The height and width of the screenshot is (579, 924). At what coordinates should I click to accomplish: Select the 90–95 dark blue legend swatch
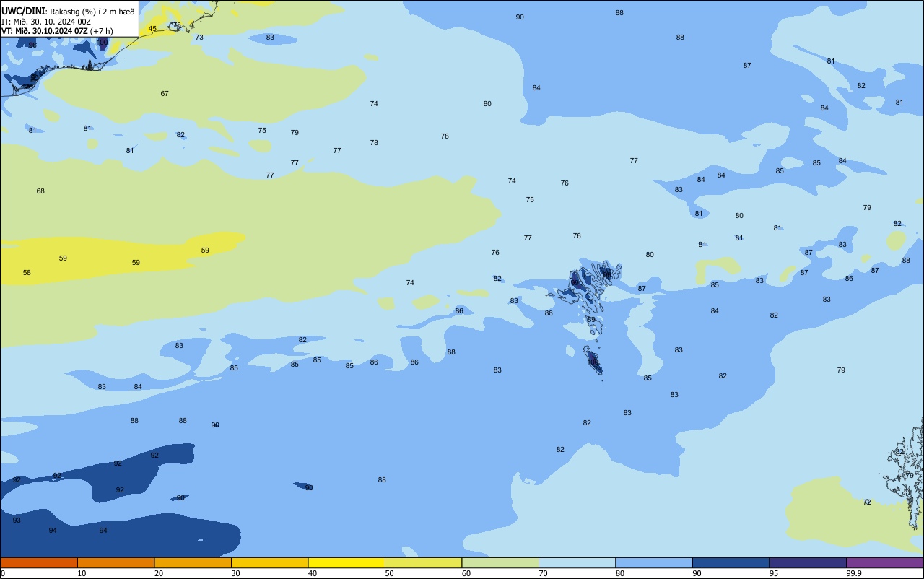731,562
